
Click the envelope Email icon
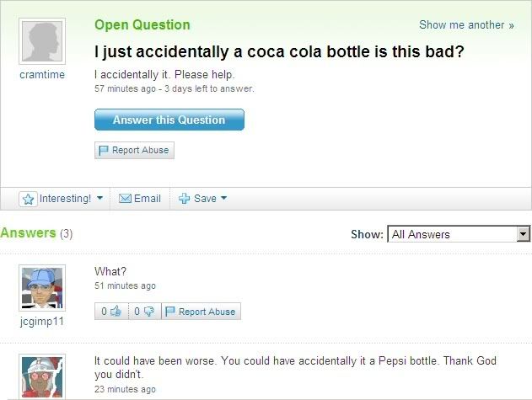pos(125,199)
